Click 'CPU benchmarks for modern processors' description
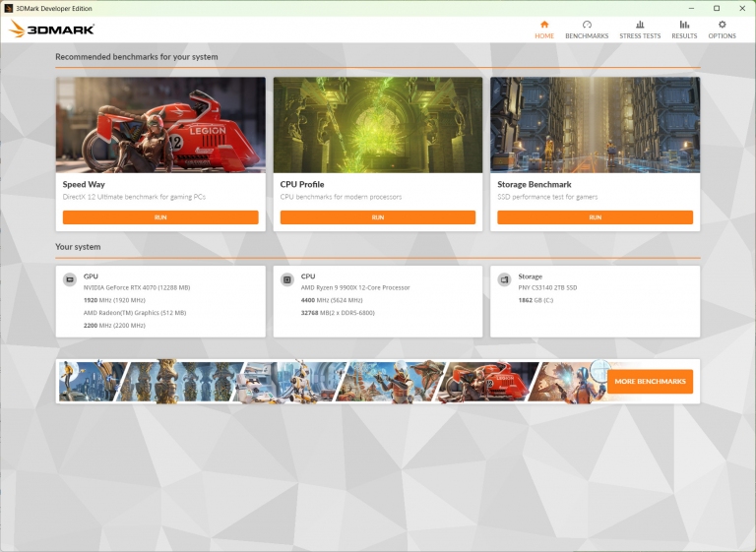 [x=341, y=197]
